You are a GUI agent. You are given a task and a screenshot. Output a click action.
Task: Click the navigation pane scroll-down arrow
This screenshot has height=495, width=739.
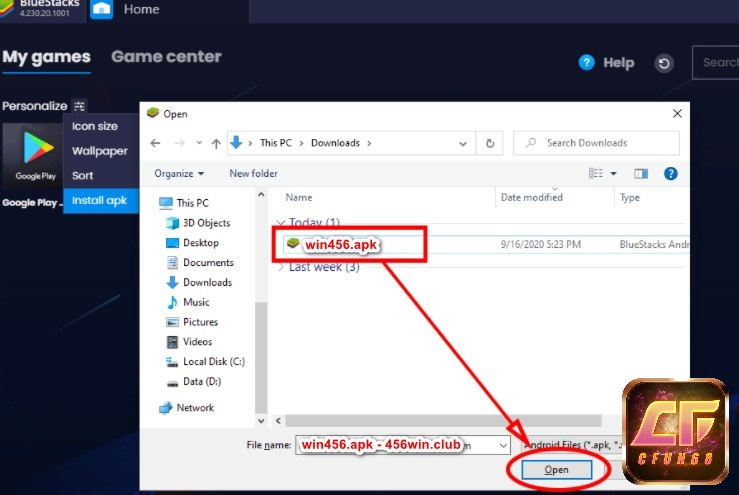coord(261,421)
